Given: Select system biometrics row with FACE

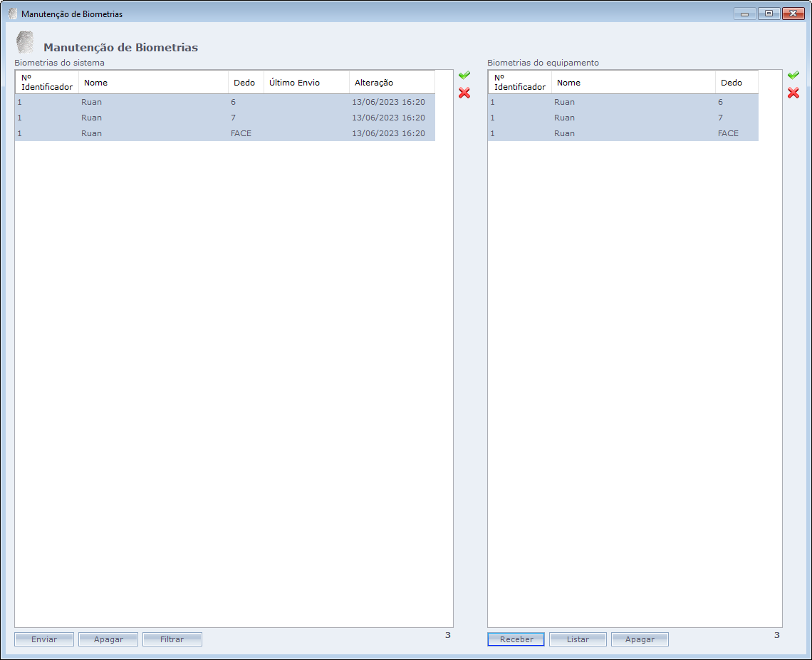Looking at the screenshot, I should [x=224, y=133].
